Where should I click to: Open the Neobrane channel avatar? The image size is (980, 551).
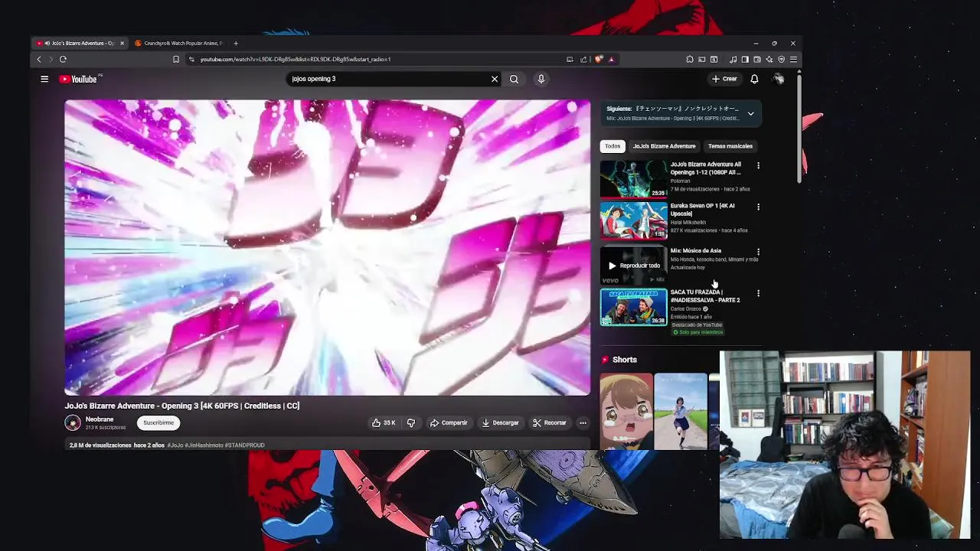pos(73,422)
